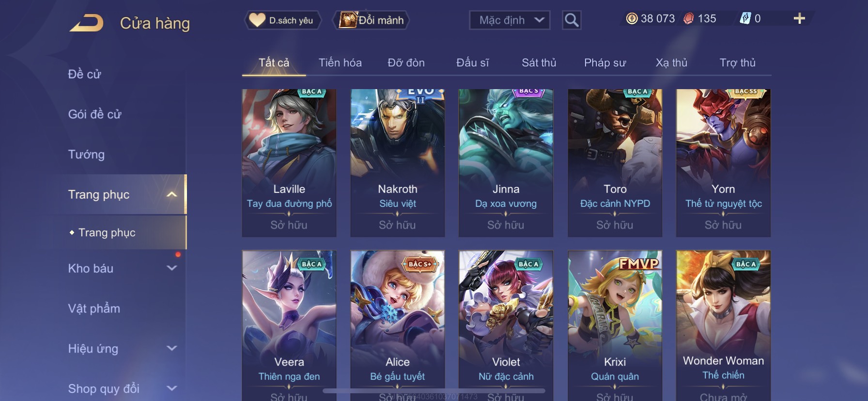Open the Mặc định sort dropdown

[510, 20]
